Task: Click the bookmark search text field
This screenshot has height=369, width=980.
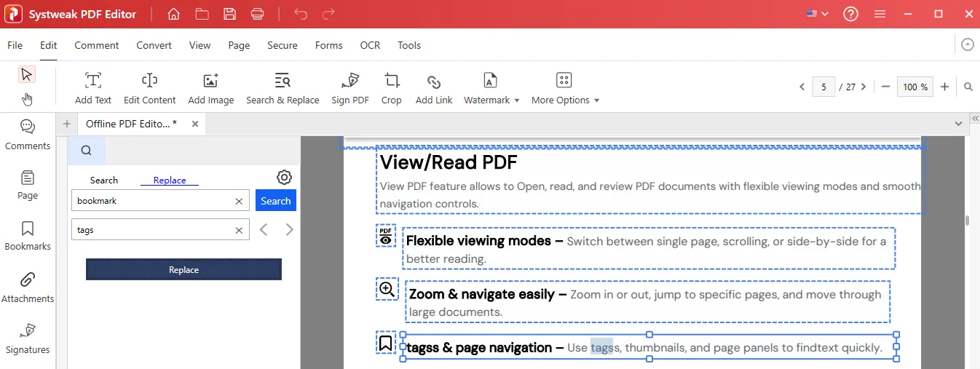Action: pos(154,201)
